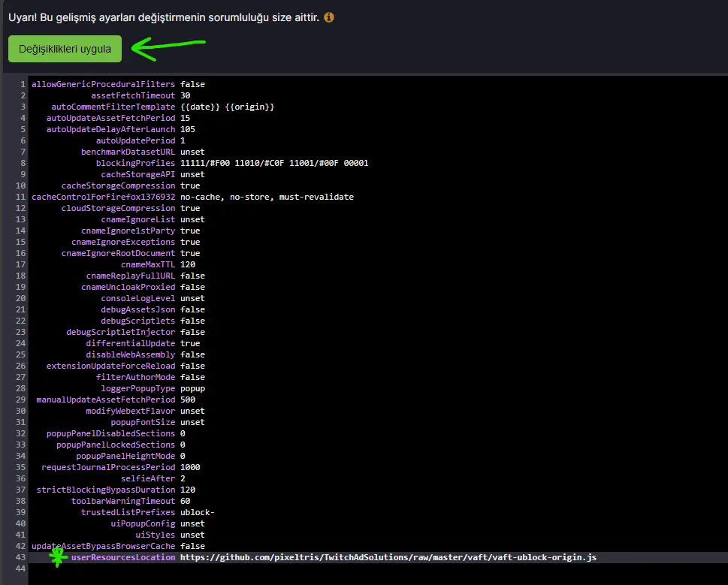Click loggerPopupType value popup
This screenshot has width=728, height=585.
pyautogui.click(x=192, y=388)
